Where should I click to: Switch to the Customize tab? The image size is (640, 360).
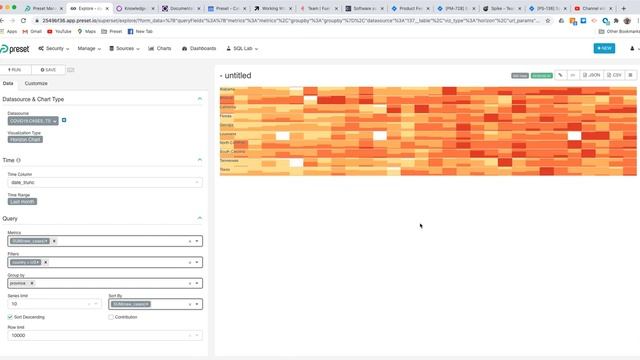(x=36, y=83)
